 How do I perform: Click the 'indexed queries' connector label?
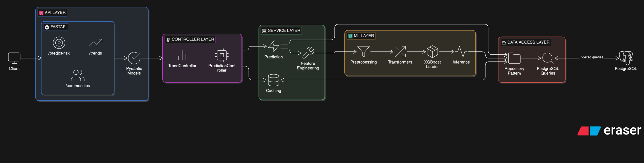[591, 57]
